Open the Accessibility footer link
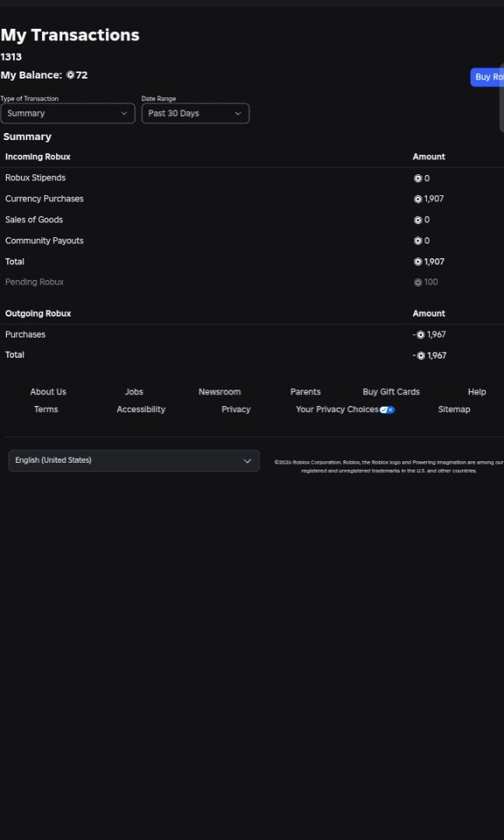The image size is (504, 840). pyautogui.click(x=141, y=409)
